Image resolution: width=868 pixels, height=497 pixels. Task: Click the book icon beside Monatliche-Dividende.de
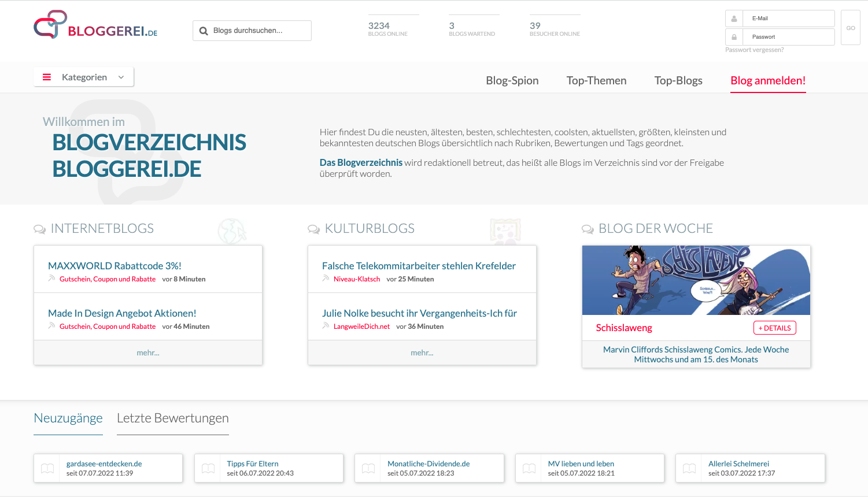pos(368,468)
